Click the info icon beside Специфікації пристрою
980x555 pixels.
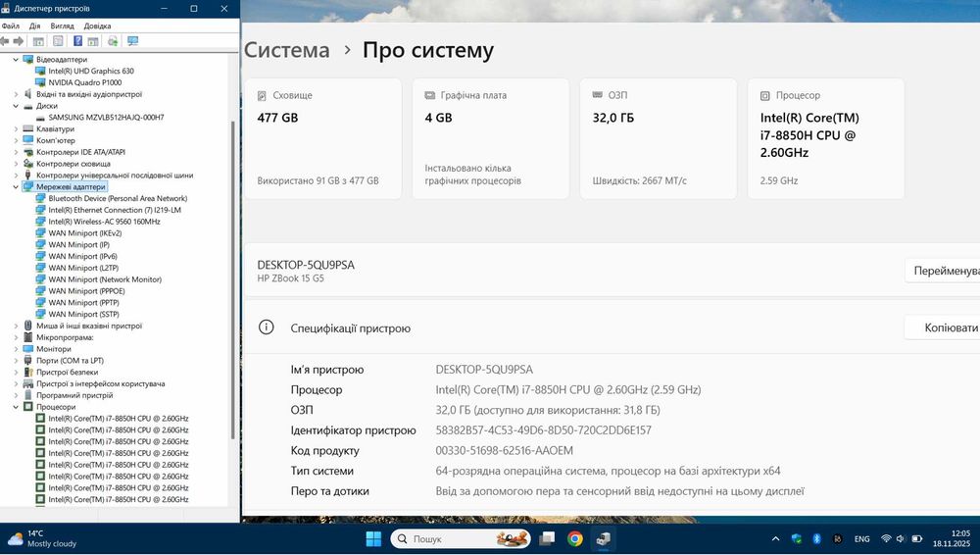pyautogui.click(x=267, y=328)
